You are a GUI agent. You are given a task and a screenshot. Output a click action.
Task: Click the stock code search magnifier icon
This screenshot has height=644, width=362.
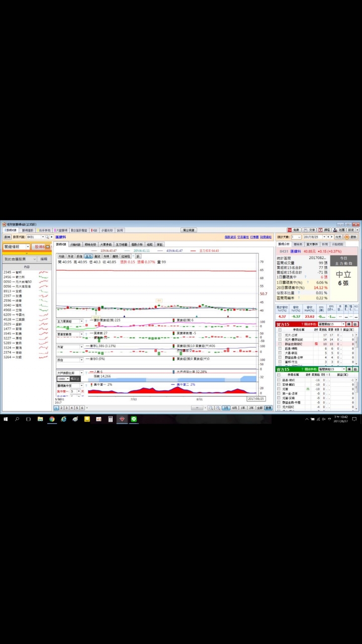[x=48, y=237]
